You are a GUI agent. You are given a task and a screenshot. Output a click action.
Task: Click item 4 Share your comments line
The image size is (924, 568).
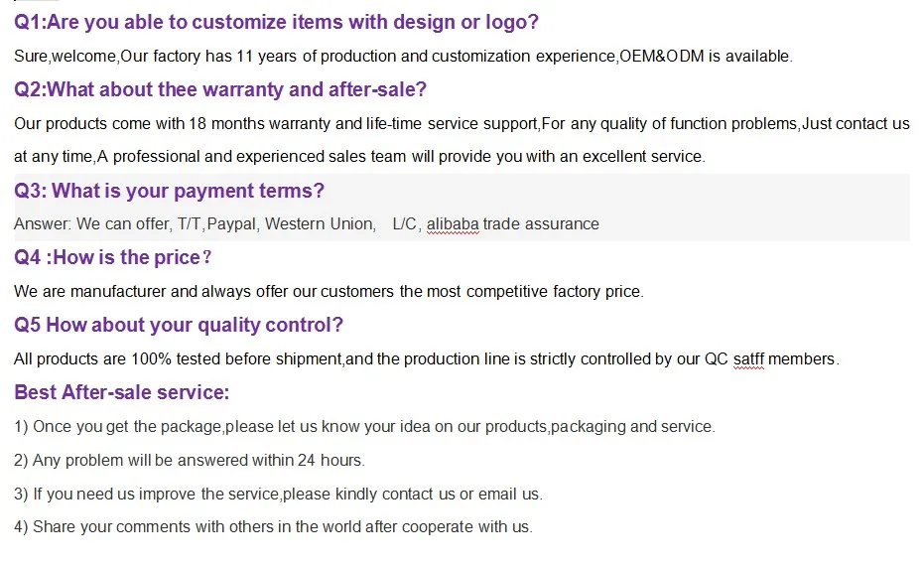(274, 526)
